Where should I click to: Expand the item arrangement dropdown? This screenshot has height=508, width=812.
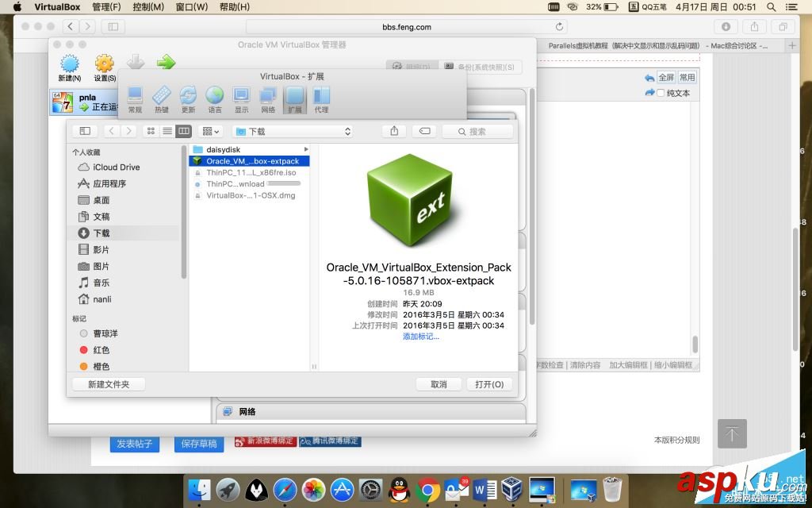pyautogui.click(x=211, y=132)
